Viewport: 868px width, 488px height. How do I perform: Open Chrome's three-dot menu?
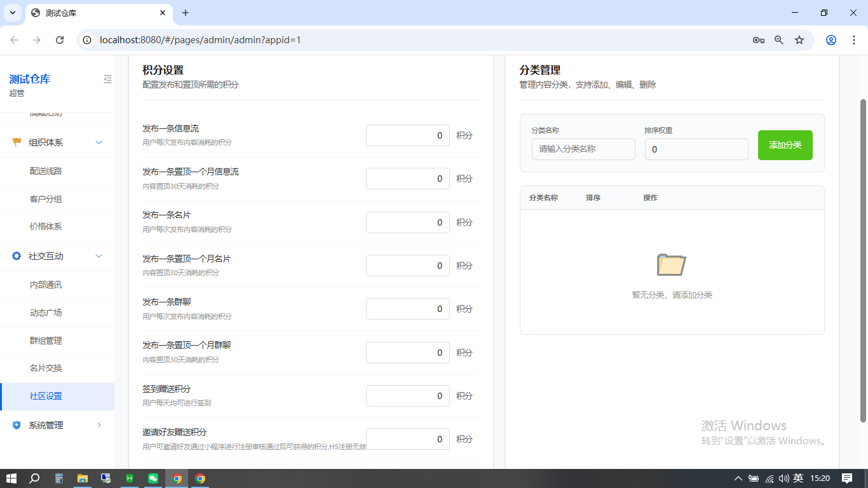click(854, 39)
